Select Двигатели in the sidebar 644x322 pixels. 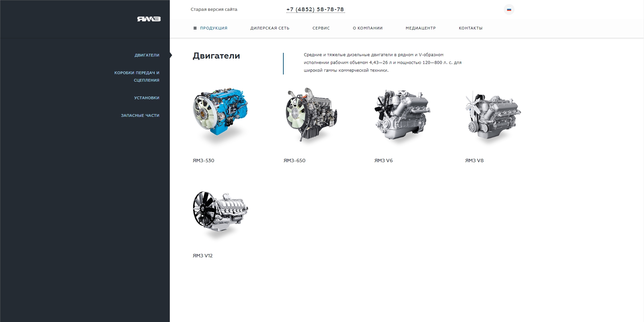click(x=147, y=55)
